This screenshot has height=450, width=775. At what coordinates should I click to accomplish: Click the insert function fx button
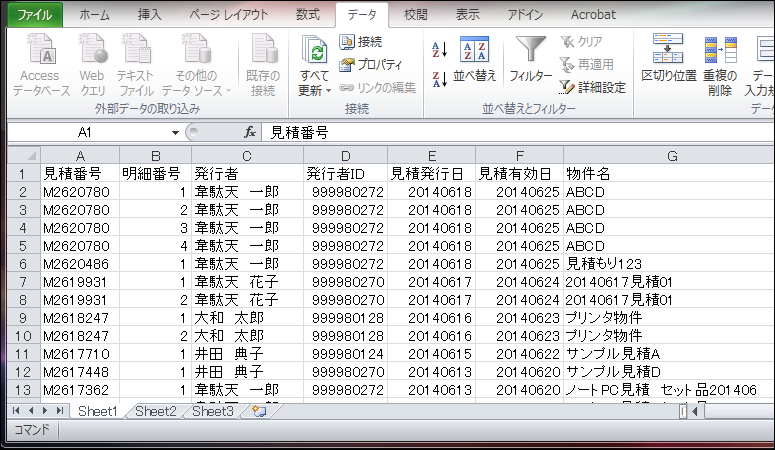coord(250,132)
